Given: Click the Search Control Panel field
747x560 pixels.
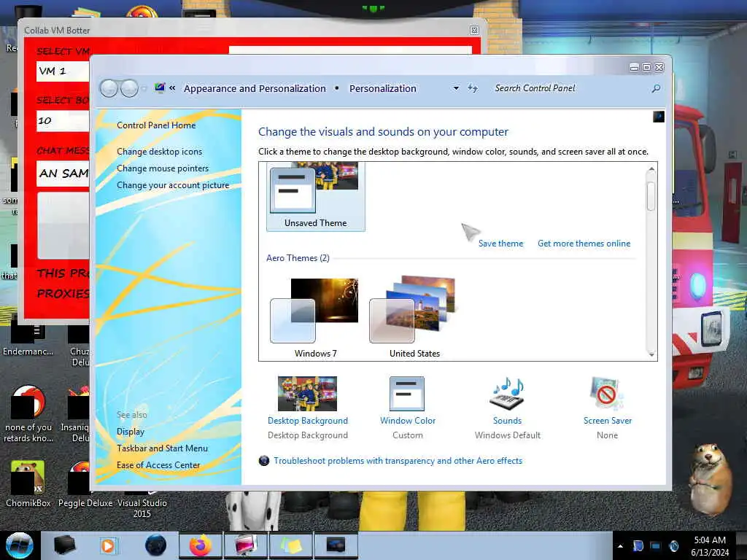Looking at the screenshot, I should click(569, 88).
